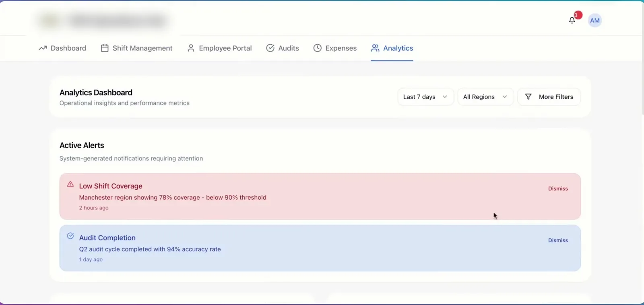Click the Q2 audit cycle message
Image resolution: width=644 pixels, height=305 pixels.
click(150, 249)
